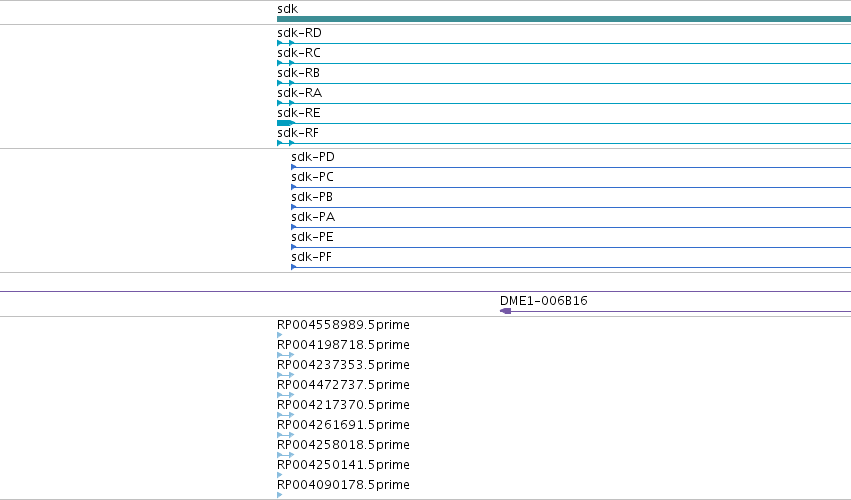Select protein sdk-PA label

click(x=313, y=218)
